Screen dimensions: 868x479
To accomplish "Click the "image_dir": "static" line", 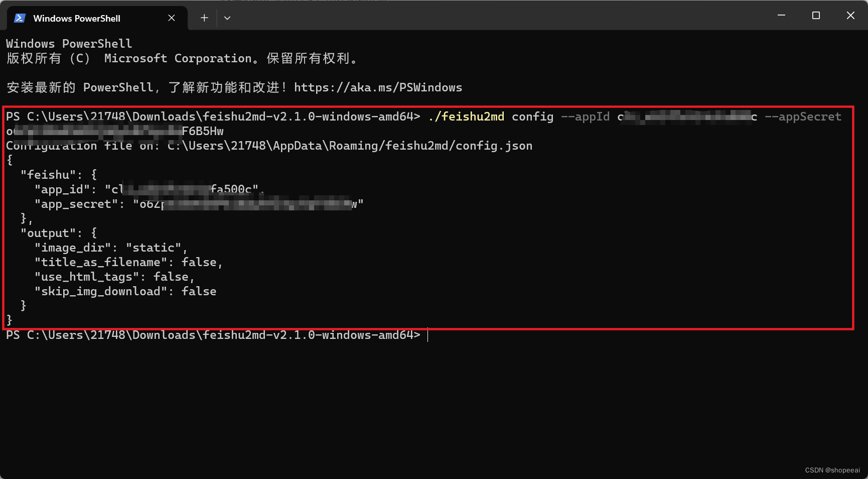I will [x=111, y=248].
